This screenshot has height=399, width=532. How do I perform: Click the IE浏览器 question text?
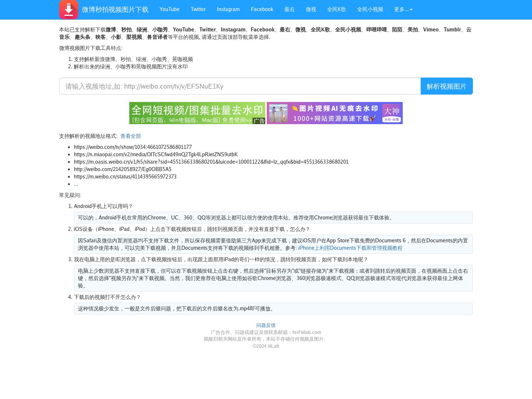tap(221, 259)
